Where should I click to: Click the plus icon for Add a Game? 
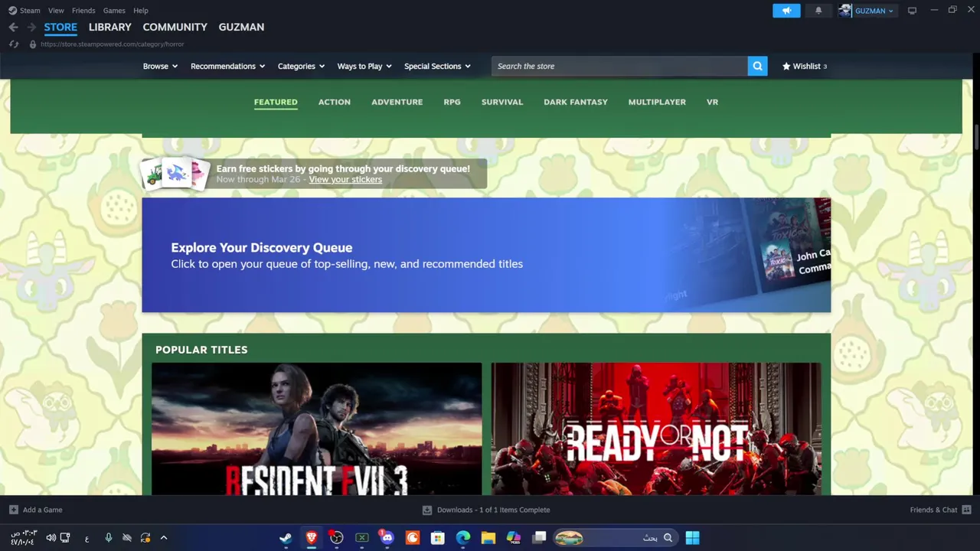point(14,510)
